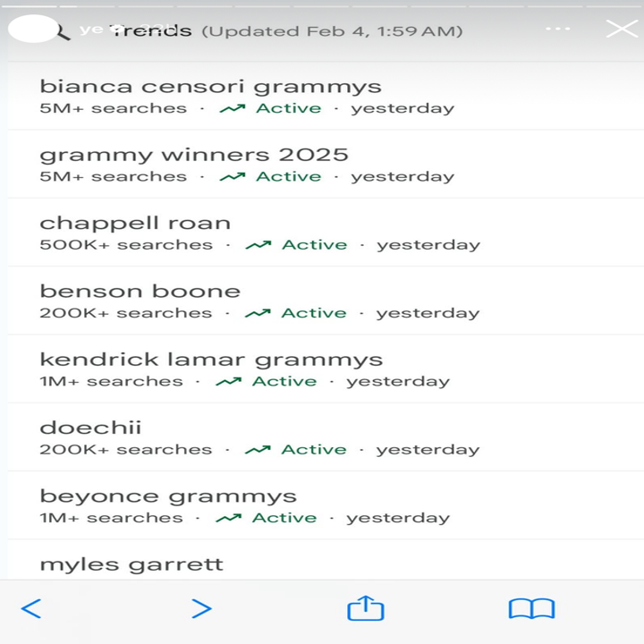Image resolution: width=644 pixels, height=644 pixels.
Task: Open the Safari share sheet icon
Action: pos(365,609)
